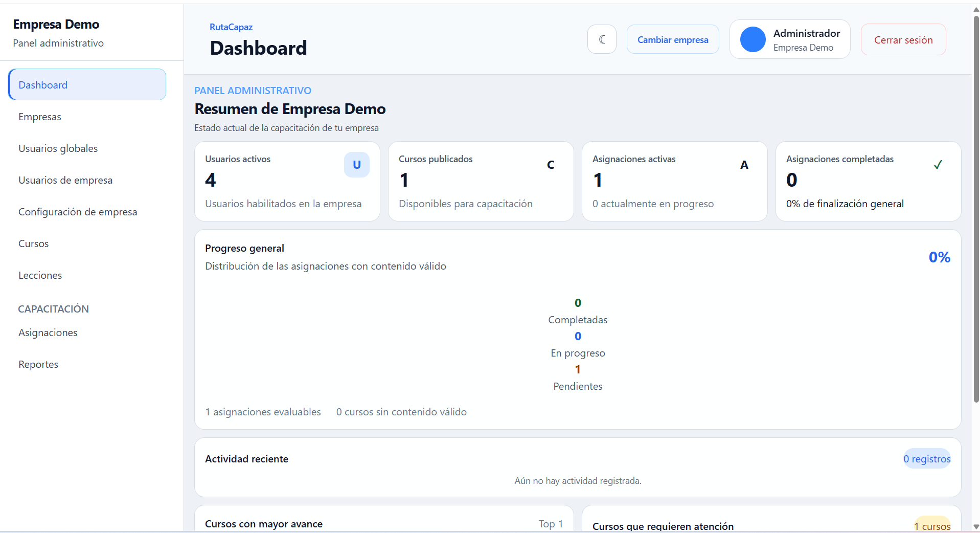
Task: Click the U icon in Usuarios activos card
Action: pyautogui.click(x=357, y=165)
